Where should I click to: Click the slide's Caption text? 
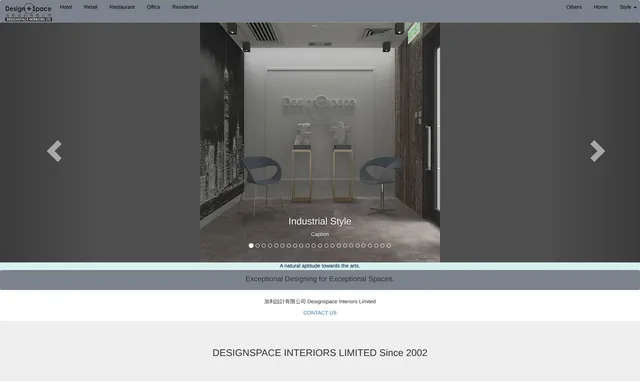click(320, 234)
